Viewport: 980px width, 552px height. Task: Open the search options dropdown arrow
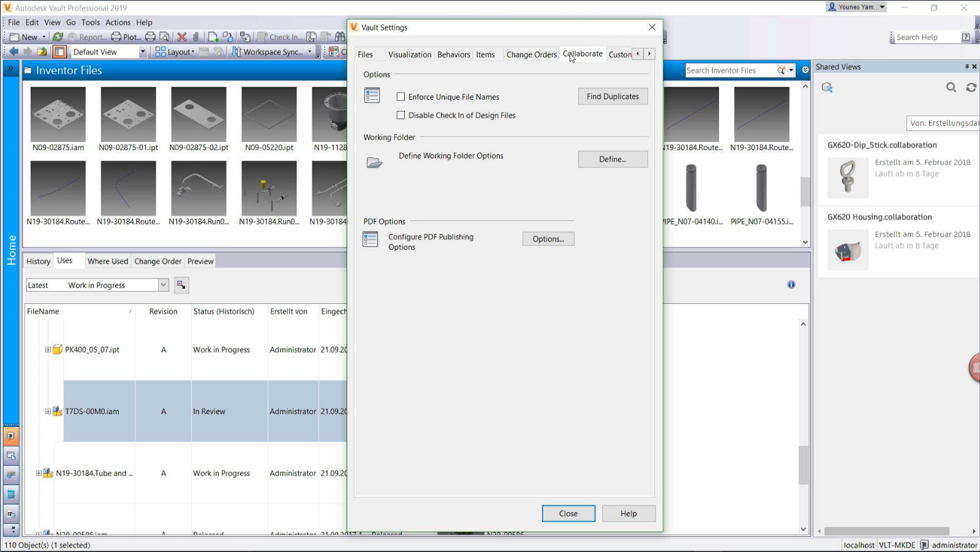791,70
